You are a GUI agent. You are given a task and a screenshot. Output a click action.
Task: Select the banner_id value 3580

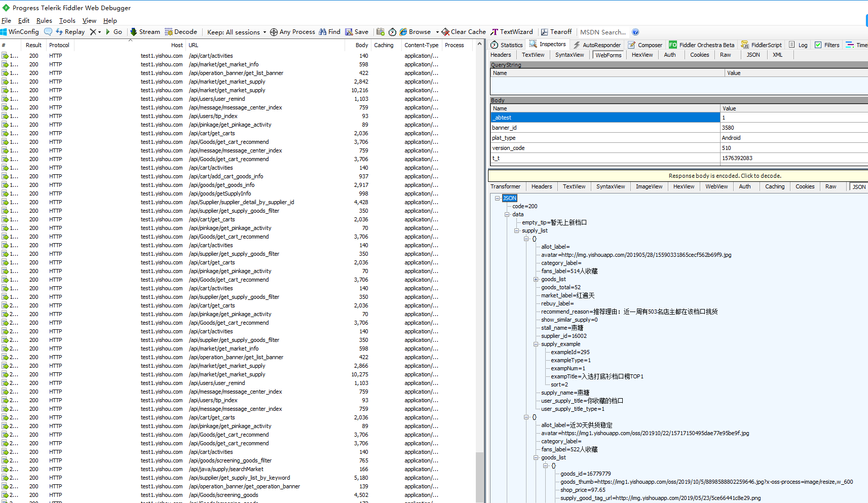(794, 128)
